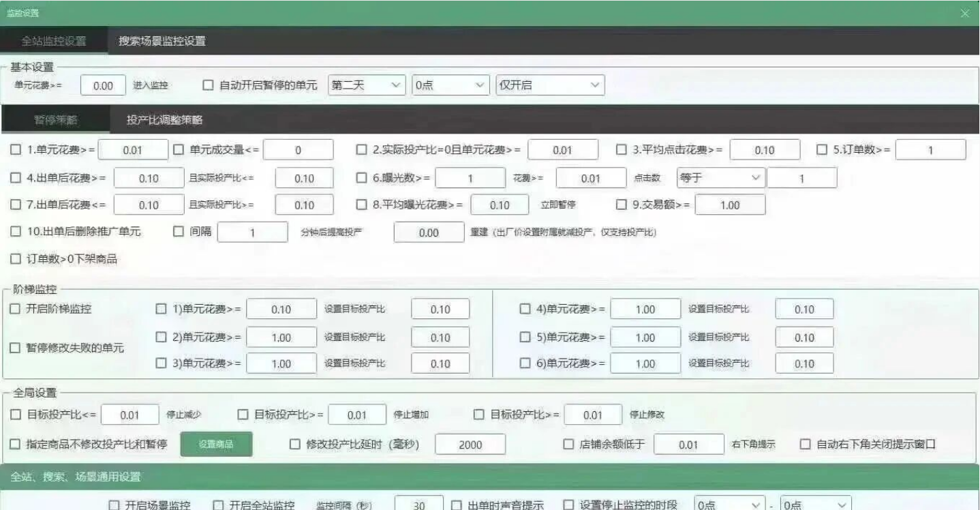Tick the 1.单元花费>= checkbox
980x510 pixels.
16,149
